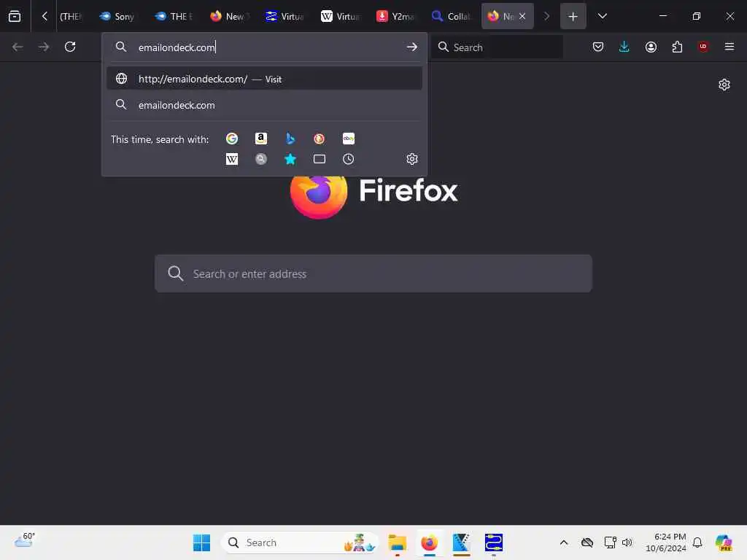
Task: Click the 'Search or enter address' box
Action: point(373,273)
